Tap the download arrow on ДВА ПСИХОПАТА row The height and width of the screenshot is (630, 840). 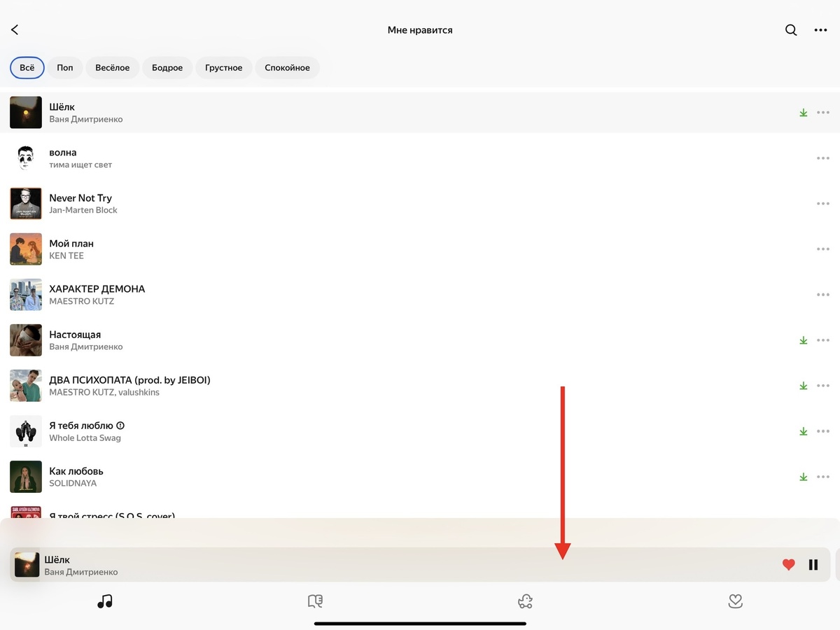[x=804, y=386]
